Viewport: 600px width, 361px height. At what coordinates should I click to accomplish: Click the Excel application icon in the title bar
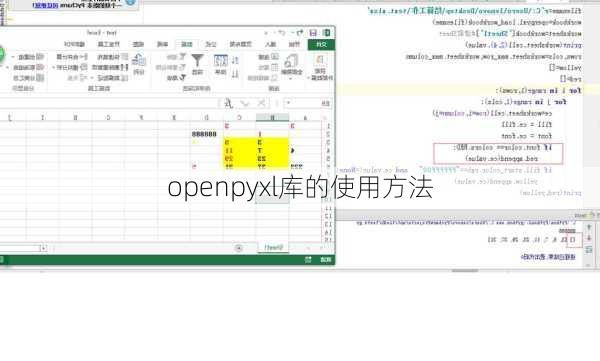[x=326, y=33]
